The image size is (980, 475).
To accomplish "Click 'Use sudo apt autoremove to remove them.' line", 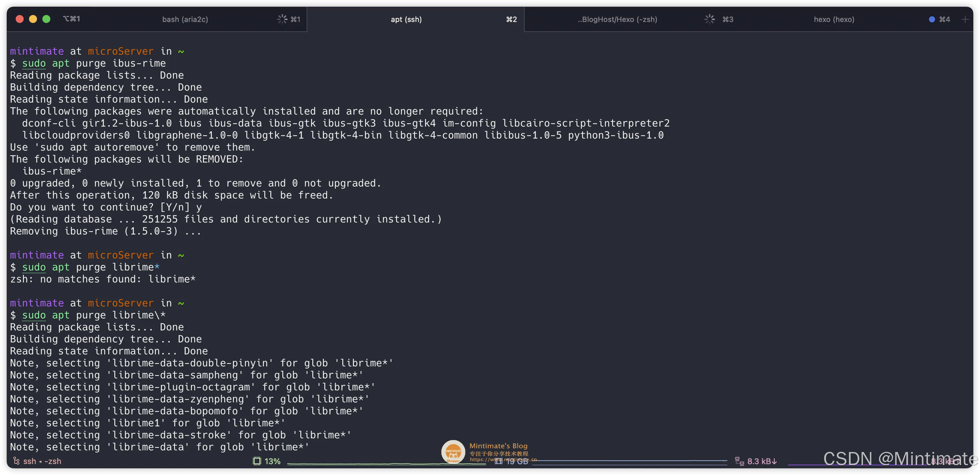I will click(132, 147).
